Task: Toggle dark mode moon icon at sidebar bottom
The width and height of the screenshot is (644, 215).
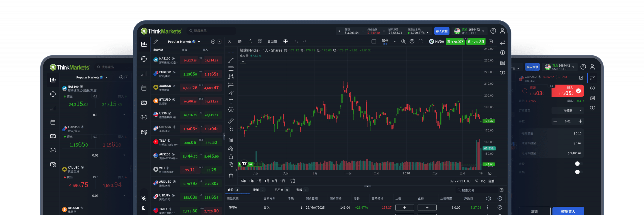Action: 144,208
